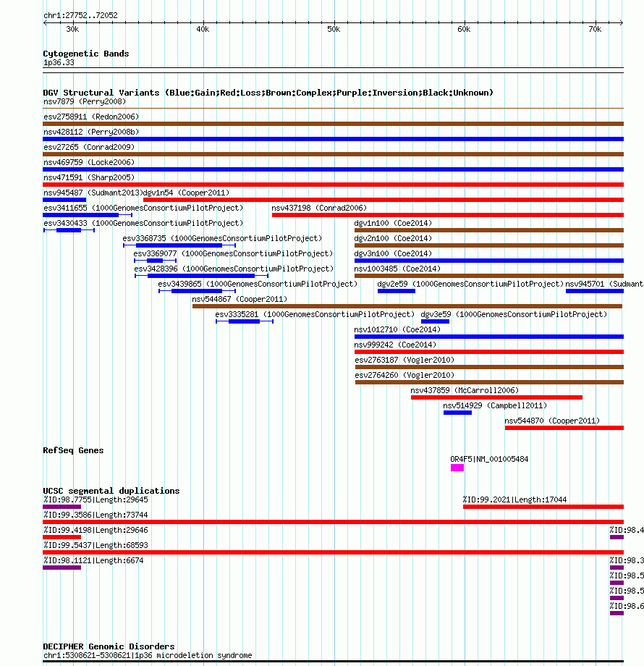Click the nsv469759 (Locke2006) label

coord(89,162)
